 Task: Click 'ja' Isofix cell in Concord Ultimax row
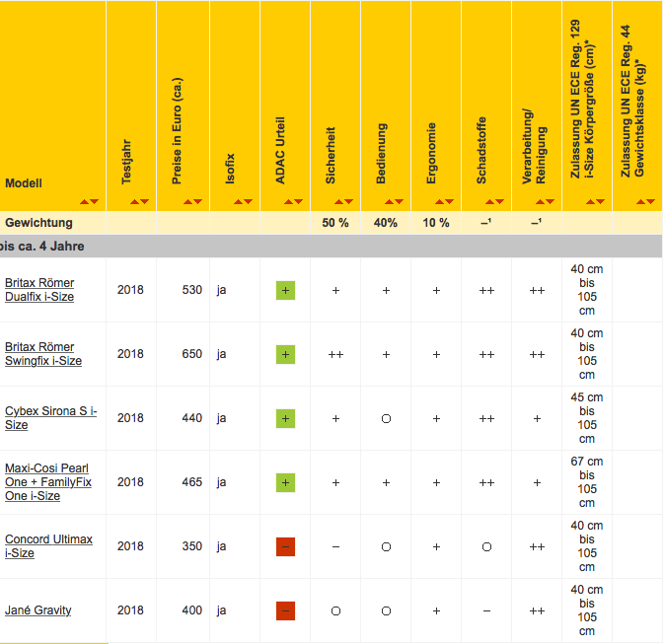coord(221,546)
